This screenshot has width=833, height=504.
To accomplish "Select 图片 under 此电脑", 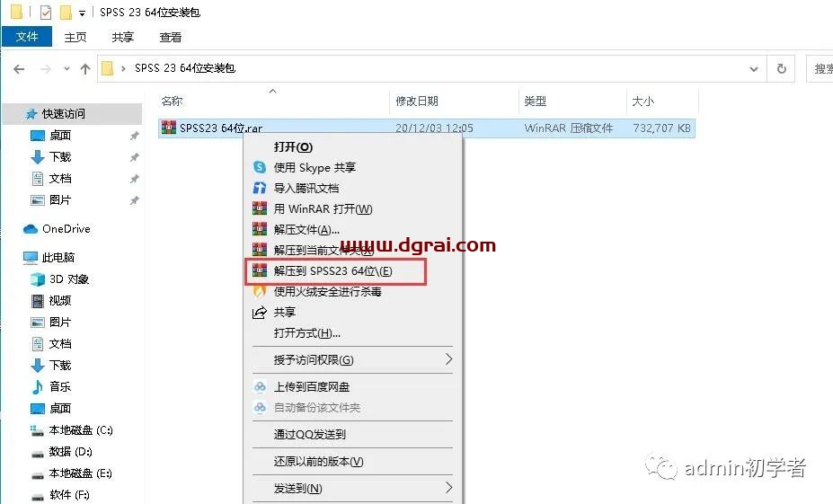I will (x=60, y=323).
